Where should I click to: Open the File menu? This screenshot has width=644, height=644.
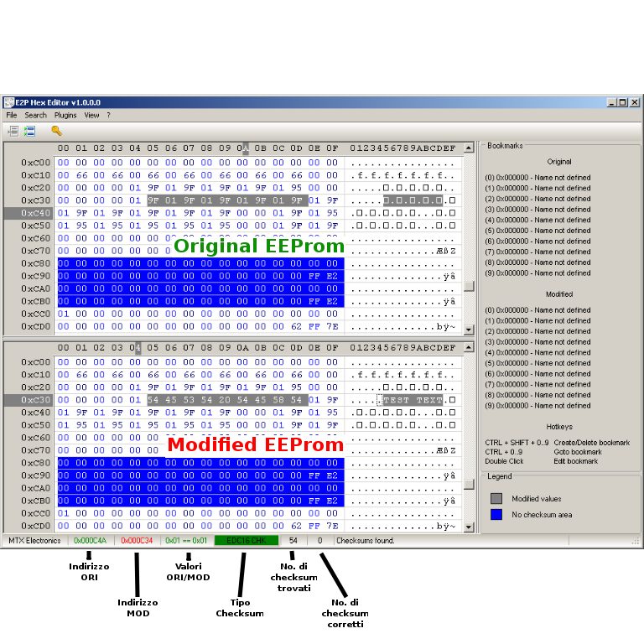tap(12, 115)
